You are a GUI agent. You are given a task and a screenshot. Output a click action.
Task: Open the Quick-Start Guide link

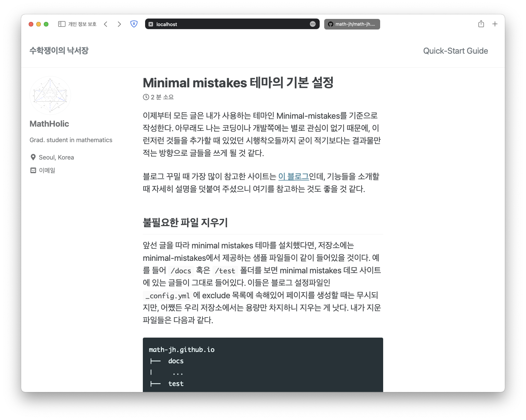click(455, 51)
